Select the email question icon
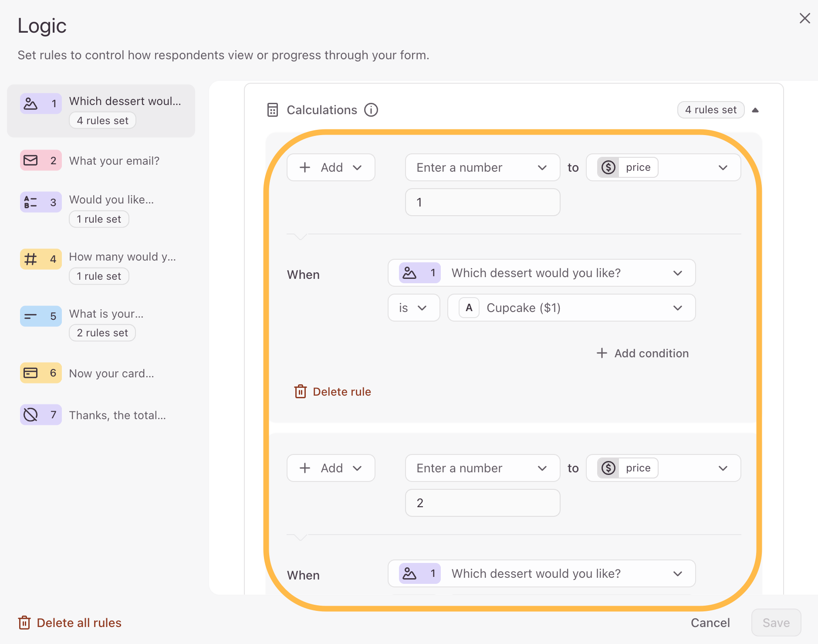Screen dimensions: 818x644 [30, 160]
